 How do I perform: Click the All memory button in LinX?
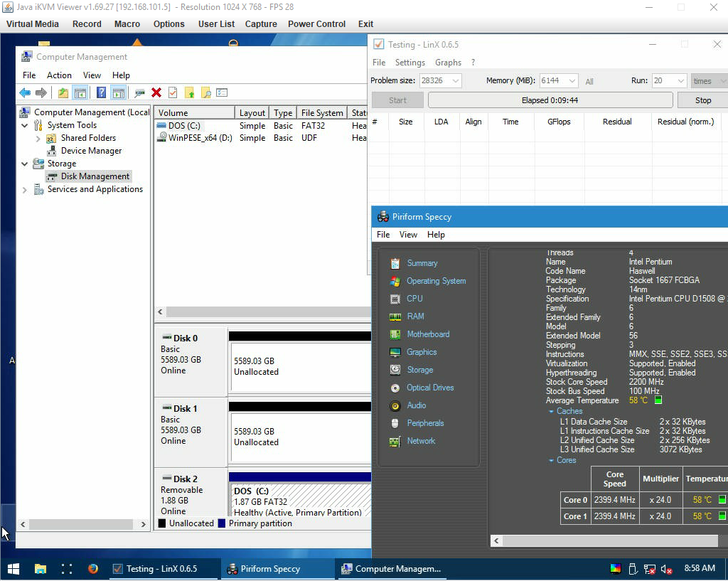589,82
